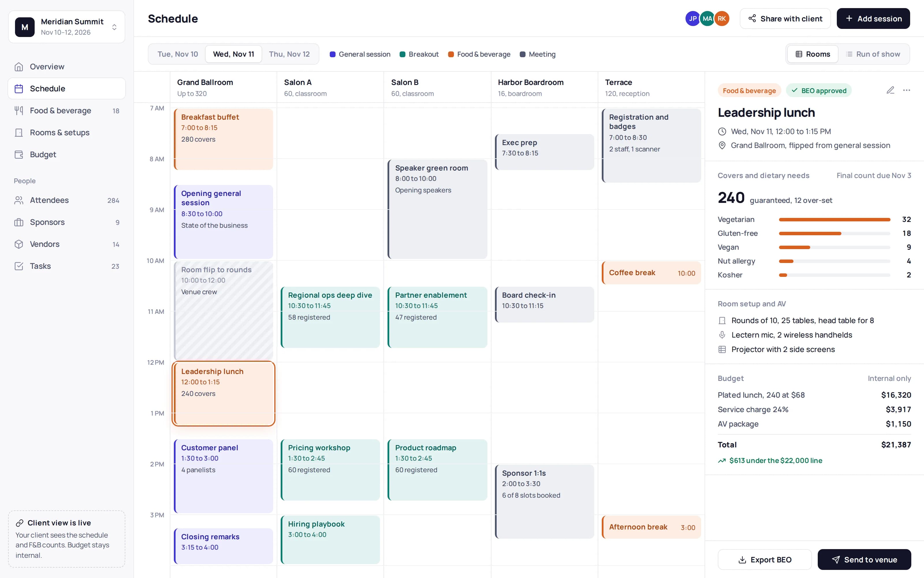Image resolution: width=924 pixels, height=578 pixels.
Task: Click the Meridian Summit M logo
Action: pyautogui.click(x=25, y=27)
